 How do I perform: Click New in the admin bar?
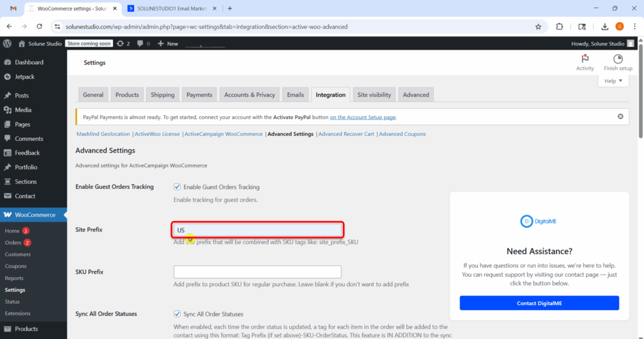point(168,43)
